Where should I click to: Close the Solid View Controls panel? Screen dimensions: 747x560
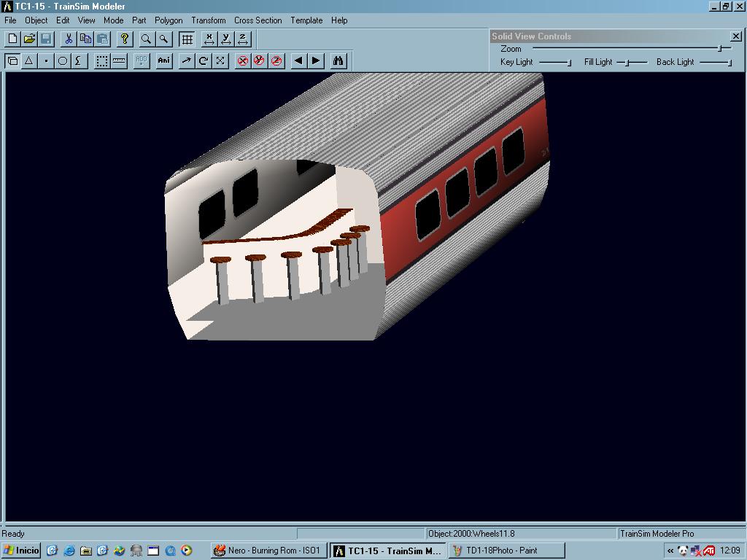735,36
